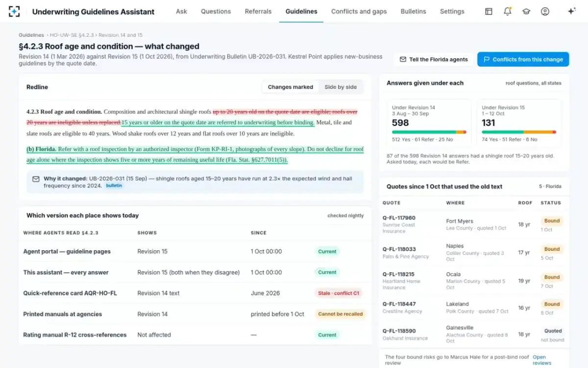Click Current badge for Agent portal row
Viewport: 588px width, 368px height.
click(x=327, y=251)
